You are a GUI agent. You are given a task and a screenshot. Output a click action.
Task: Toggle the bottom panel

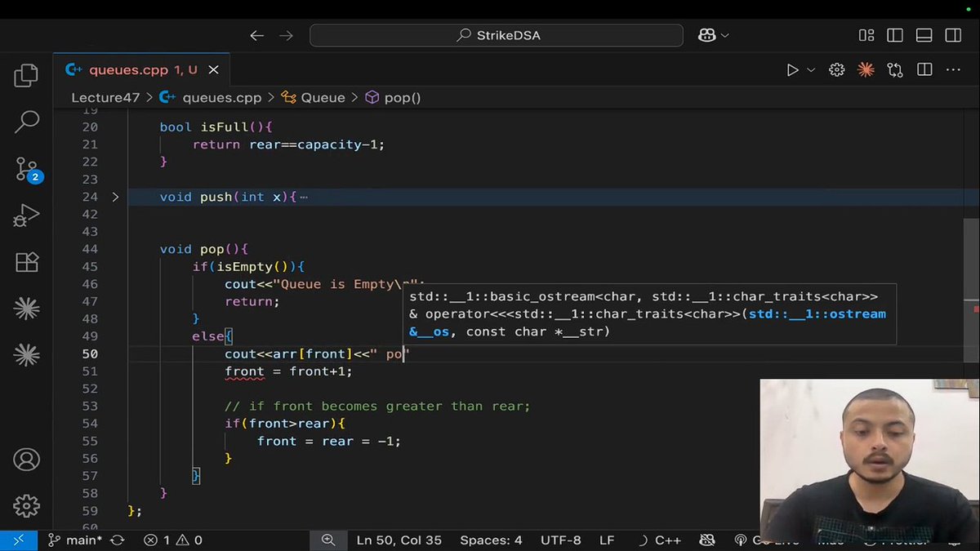pos(924,35)
